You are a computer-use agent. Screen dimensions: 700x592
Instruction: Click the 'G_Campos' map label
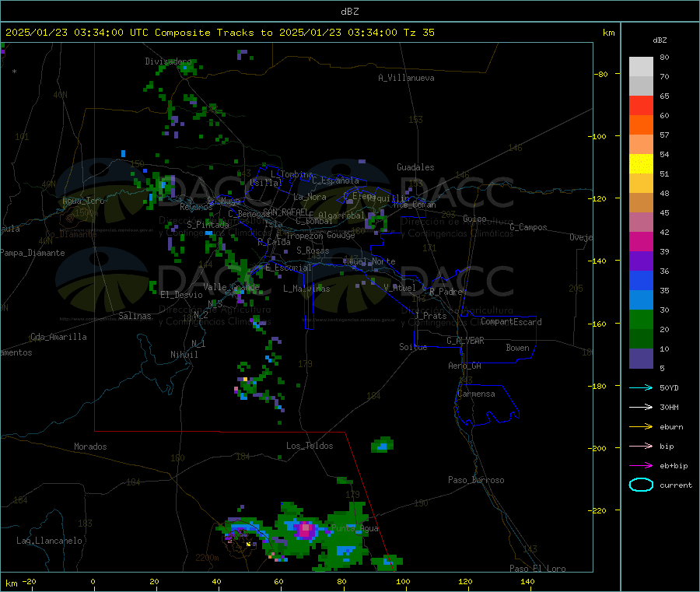coord(528,227)
